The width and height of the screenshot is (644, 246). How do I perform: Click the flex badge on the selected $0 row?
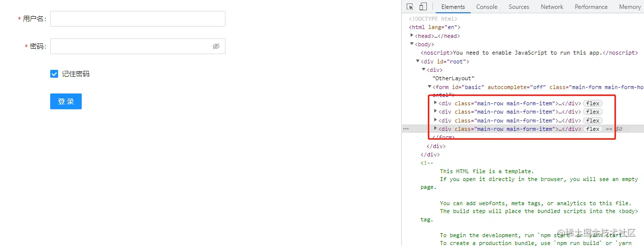click(593, 129)
